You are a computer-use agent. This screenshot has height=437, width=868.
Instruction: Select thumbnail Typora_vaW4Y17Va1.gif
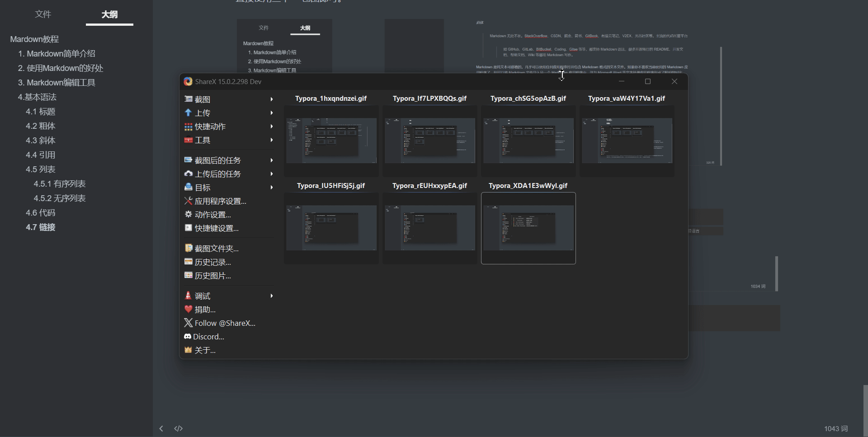[x=627, y=141]
